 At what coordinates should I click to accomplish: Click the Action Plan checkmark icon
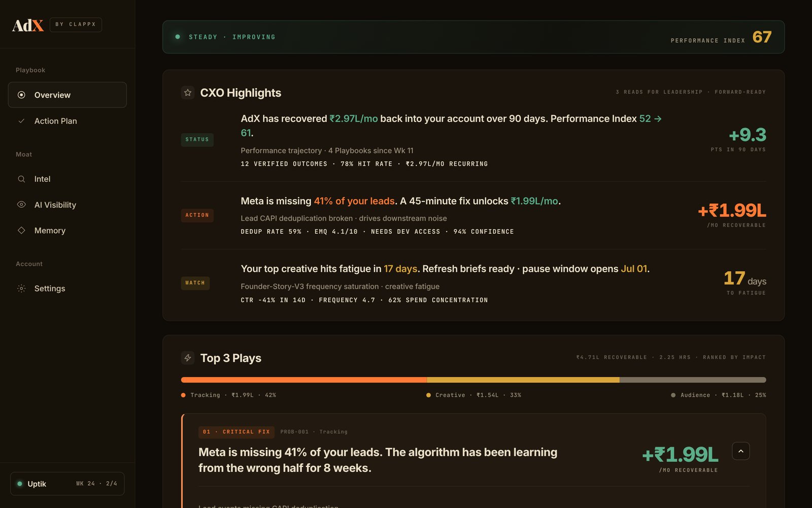tap(21, 121)
